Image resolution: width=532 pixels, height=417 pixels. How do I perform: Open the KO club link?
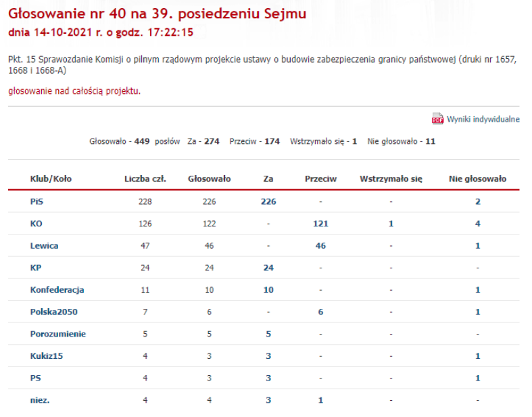(36, 224)
